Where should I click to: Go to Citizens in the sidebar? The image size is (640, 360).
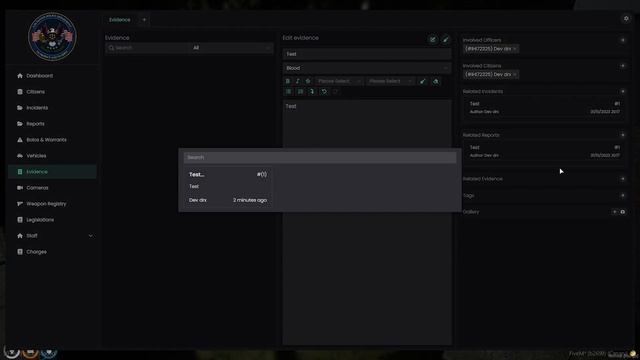click(52, 92)
